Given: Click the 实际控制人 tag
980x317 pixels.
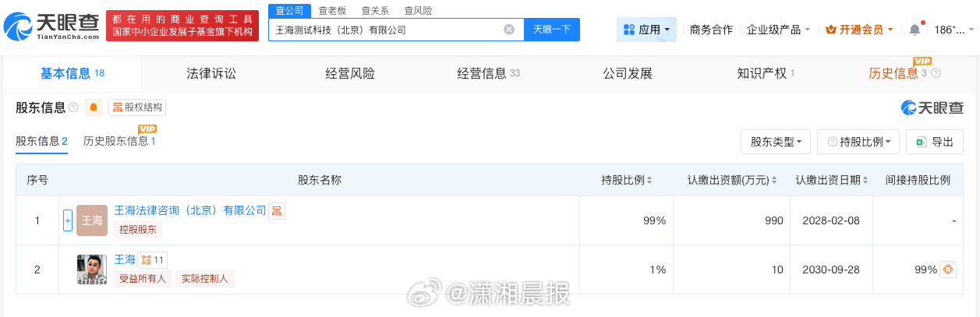Looking at the screenshot, I should [x=204, y=279].
